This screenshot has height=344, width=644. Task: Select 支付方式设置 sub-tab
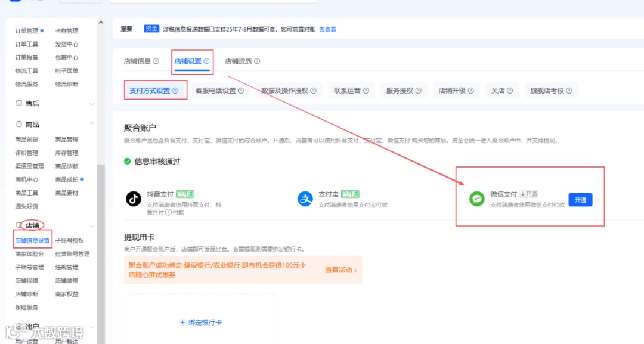tap(154, 91)
